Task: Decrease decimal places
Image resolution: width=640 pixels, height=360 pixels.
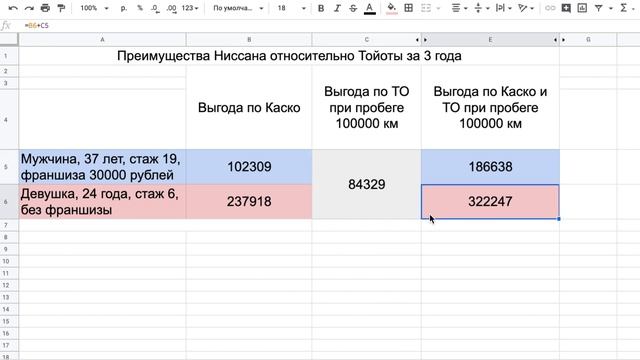Action: pos(155,8)
